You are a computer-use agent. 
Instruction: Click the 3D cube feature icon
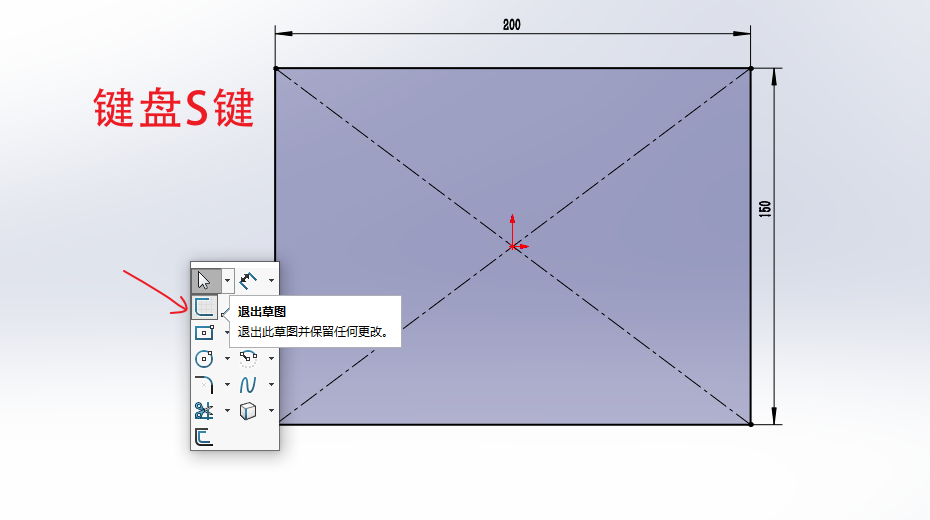(x=248, y=410)
